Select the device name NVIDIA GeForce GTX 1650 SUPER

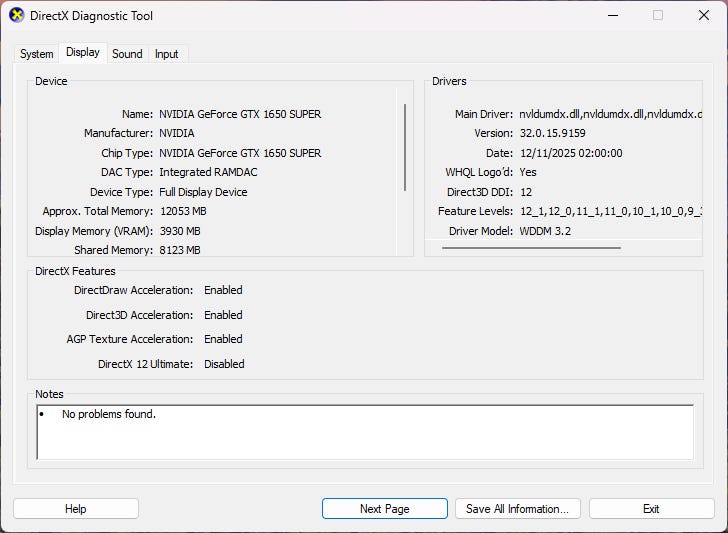(x=240, y=114)
